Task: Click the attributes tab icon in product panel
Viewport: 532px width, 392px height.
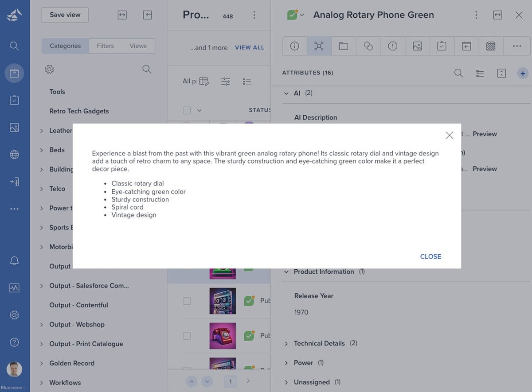Action: (x=319, y=46)
